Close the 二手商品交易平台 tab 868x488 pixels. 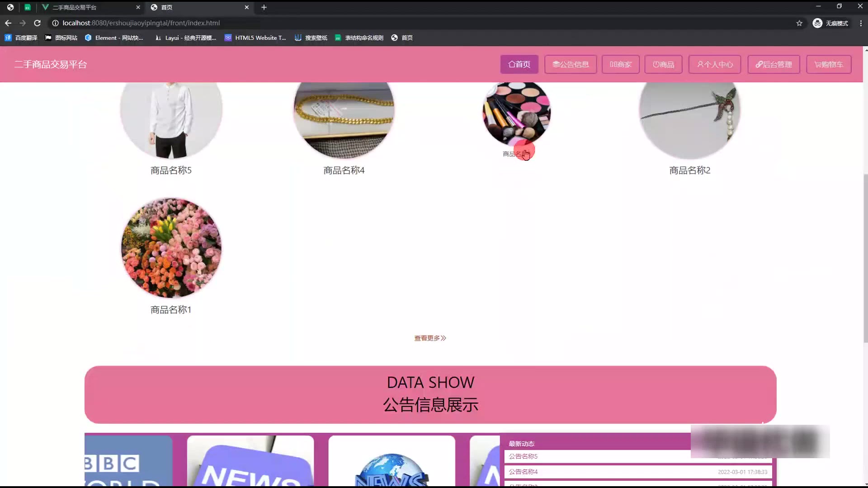138,7
